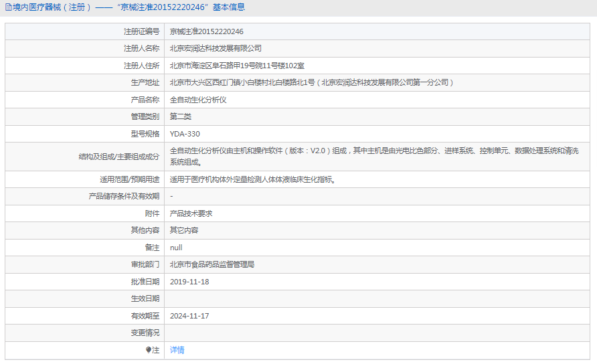Select the 产品名称 label cell
597x364 pixels.
coord(84,100)
